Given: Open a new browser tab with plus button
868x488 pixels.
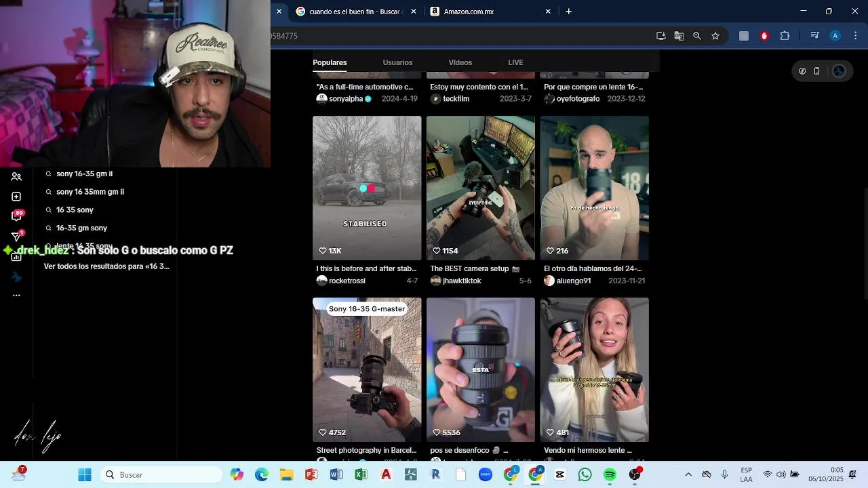Looking at the screenshot, I should click(568, 12).
